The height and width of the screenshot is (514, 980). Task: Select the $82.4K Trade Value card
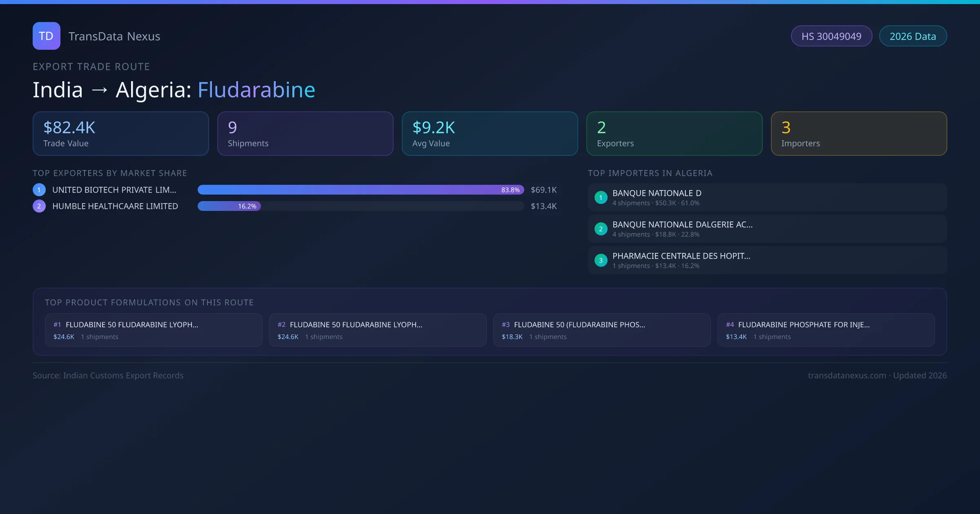pos(120,133)
